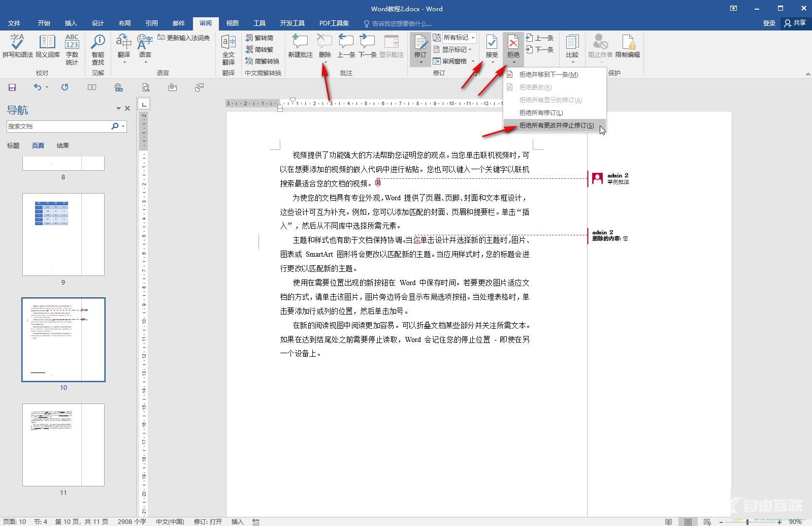Click the navigation search magnifier icon
Image resolution: width=812 pixels, height=526 pixels.
click(115, 126)
